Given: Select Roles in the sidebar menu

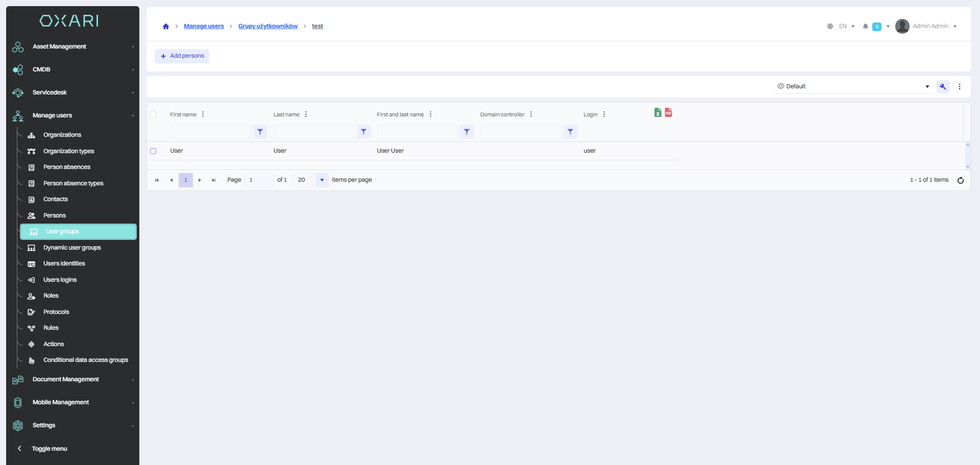Looking at the screenshot, I should pyautogui.click(x=51, y=296).
